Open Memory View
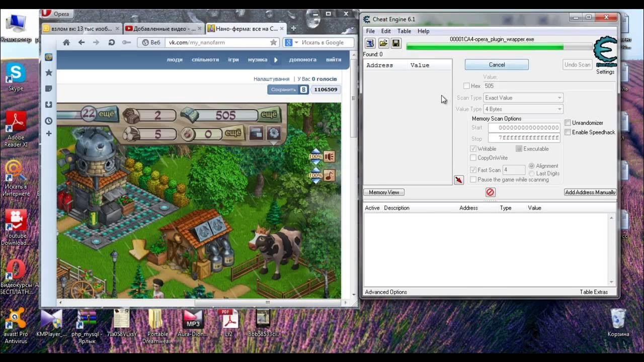This screenshot has width=644, height=362. click(x=384, y=192)
